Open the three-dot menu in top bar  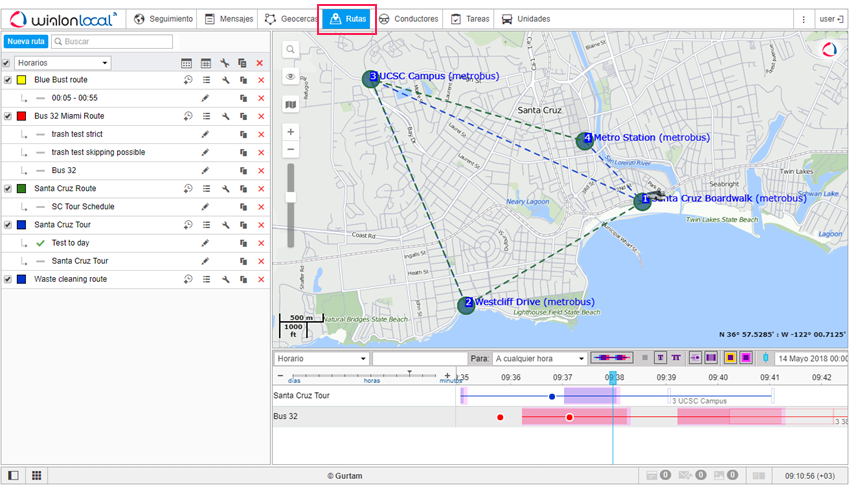(803, 19)
